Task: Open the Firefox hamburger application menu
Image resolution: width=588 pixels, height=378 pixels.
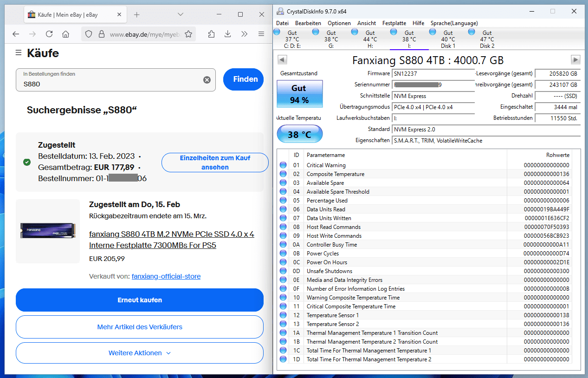Action: tap(261, 34)
